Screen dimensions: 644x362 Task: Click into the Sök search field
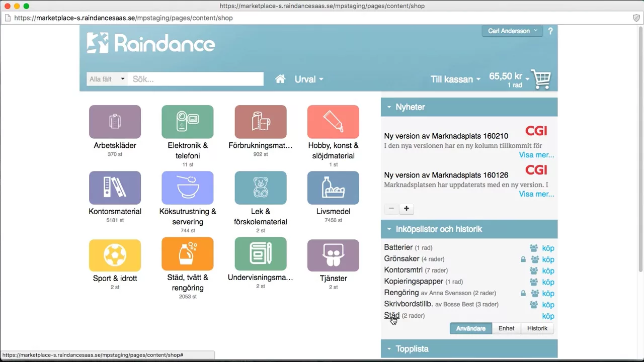point(195,79)
